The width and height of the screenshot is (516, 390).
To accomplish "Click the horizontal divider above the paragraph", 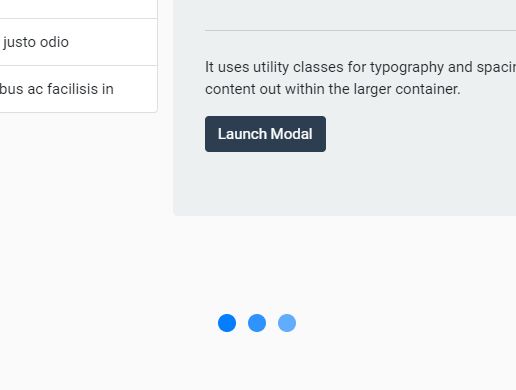I will (x=360, y=30).
